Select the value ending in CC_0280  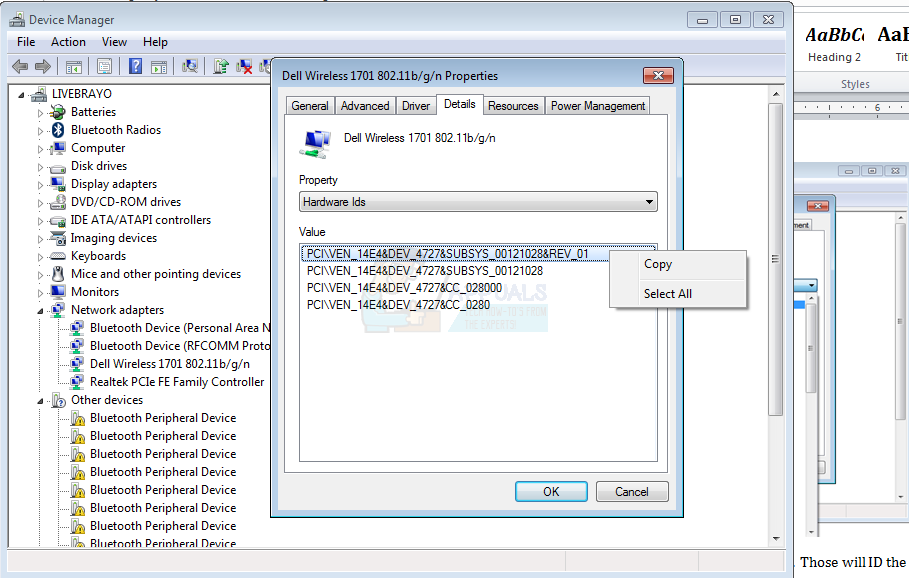[x=398, y=305]
